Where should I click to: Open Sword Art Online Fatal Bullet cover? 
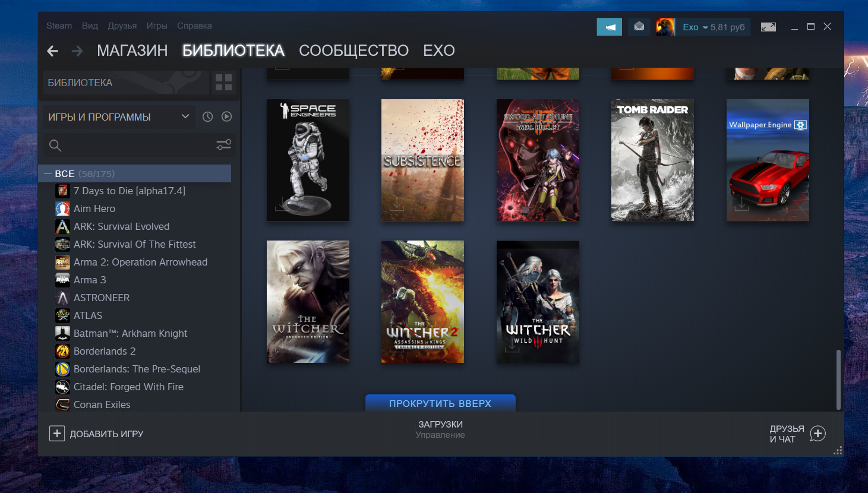[x=538, y=160]
